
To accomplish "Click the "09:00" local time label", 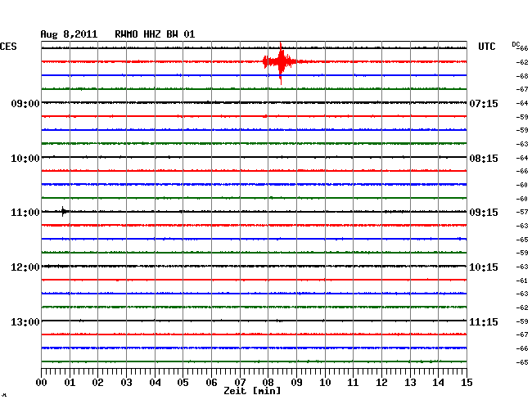I will 25,103.
